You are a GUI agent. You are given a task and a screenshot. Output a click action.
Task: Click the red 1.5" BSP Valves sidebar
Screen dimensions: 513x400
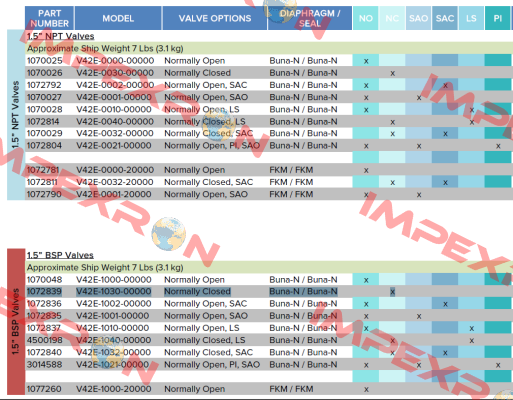[16, 322]
